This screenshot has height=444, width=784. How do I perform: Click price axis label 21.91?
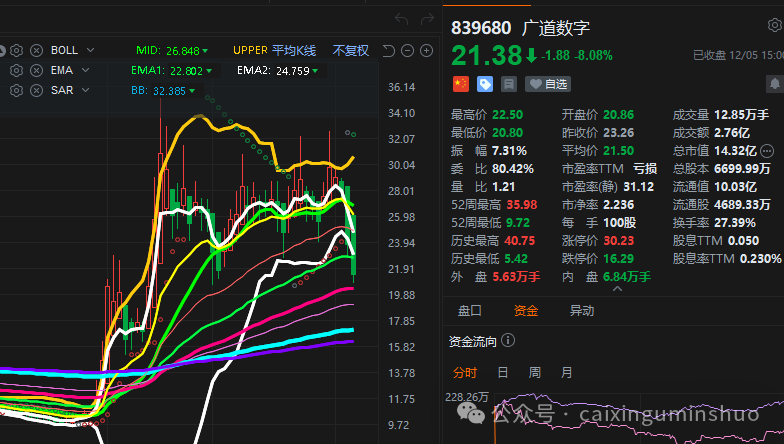pos(402,269)
